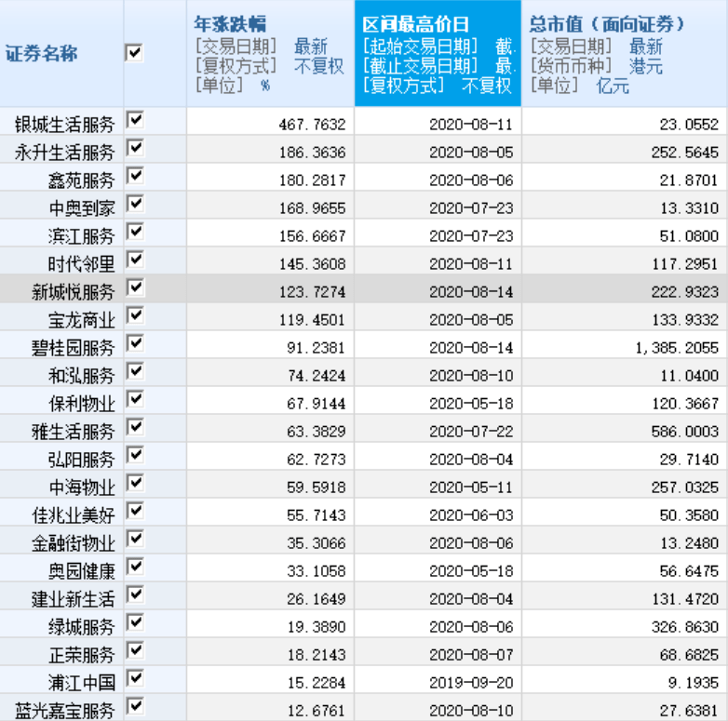This screenshot has height=721, width=728.
Task: Uncheck the checkbox for 永升生活服务
Action: coord(135,148)
